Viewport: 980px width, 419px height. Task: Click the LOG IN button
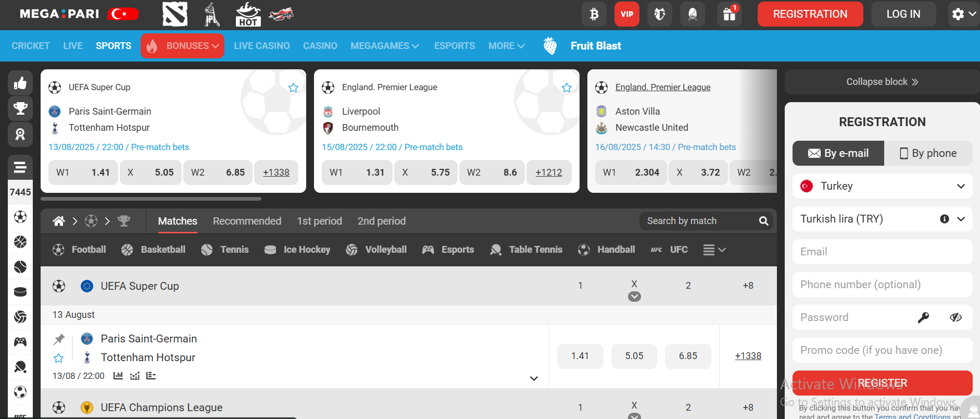pos(903,14)
